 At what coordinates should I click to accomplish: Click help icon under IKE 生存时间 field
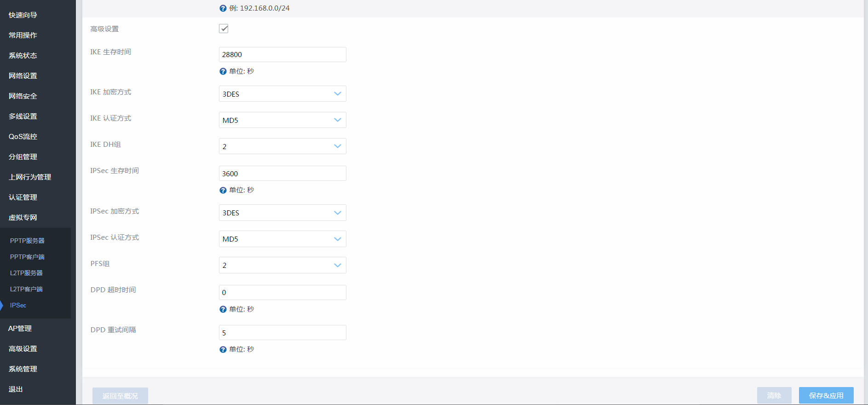coord(223,71)
